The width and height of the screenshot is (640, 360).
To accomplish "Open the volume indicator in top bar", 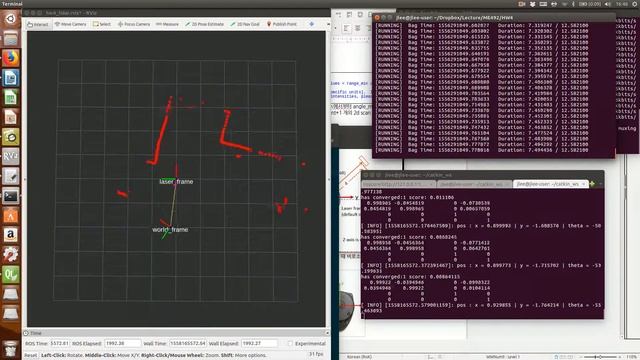I will (608, 4).
